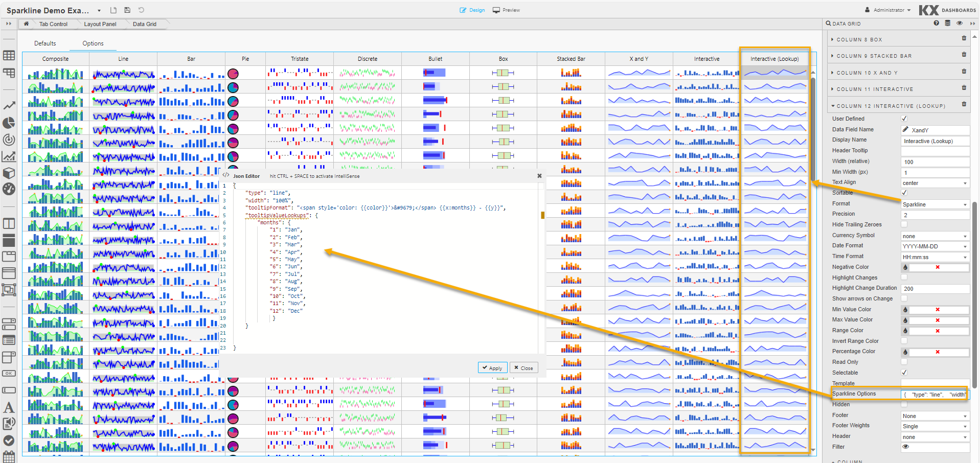Select the Calendar component icon at sidebar bottom
980x463 pixels.
tap(9, 456)
